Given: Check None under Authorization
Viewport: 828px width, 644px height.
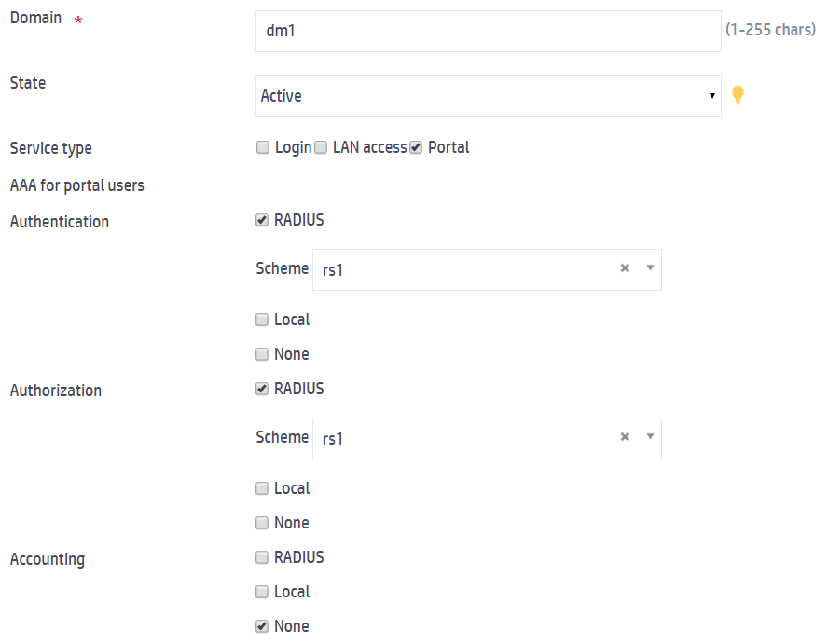Looking at the screenshot, I should click(x=262, y=523).
